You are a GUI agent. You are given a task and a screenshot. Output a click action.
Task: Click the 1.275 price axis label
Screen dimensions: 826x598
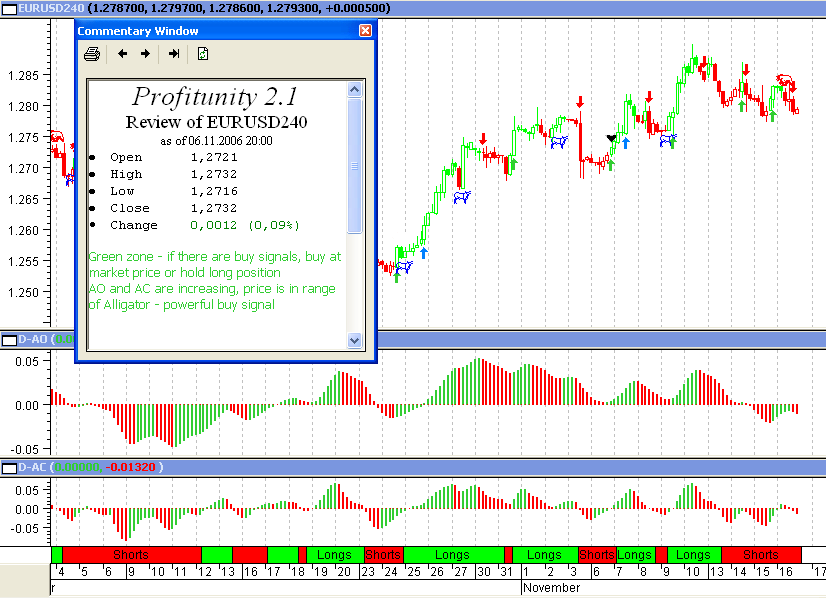[24, 138]
